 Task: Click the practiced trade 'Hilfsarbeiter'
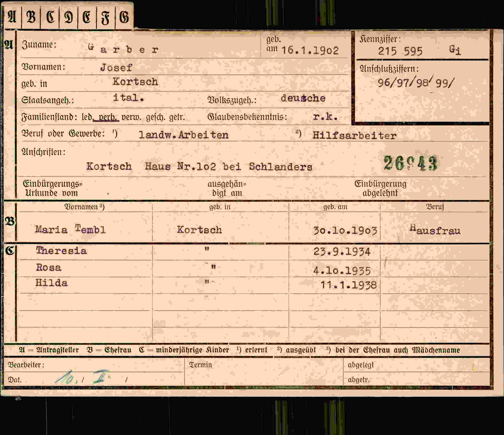(x=354, y=135)
